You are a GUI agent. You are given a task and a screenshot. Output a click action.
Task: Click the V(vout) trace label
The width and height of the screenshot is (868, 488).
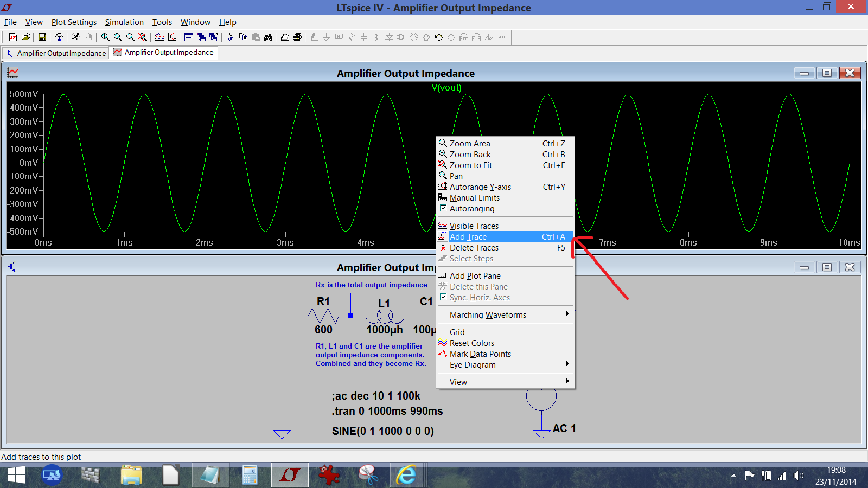pyautogui.click(x=446, y=87)
